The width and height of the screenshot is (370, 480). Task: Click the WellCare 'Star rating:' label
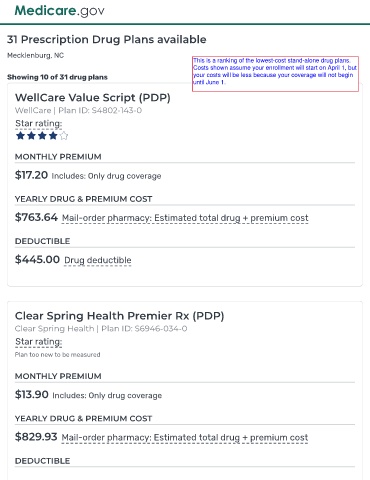click(39, 123)
